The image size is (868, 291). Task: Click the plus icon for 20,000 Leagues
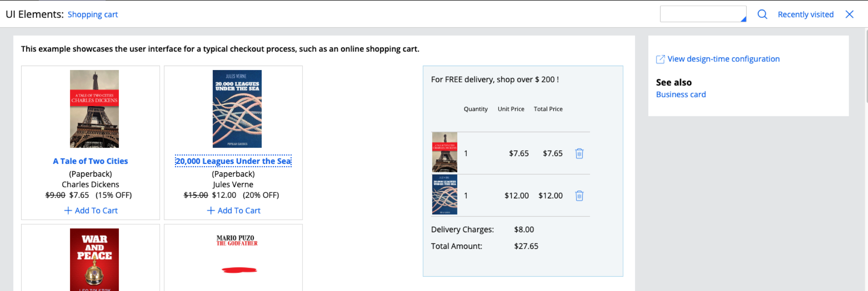(211, 211)
